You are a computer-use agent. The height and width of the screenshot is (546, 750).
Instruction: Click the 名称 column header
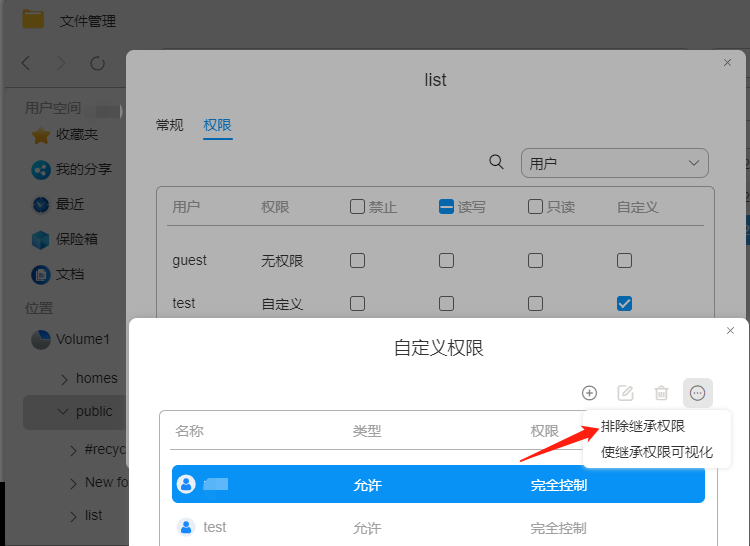pyautogui.click(x=189, y=431)
